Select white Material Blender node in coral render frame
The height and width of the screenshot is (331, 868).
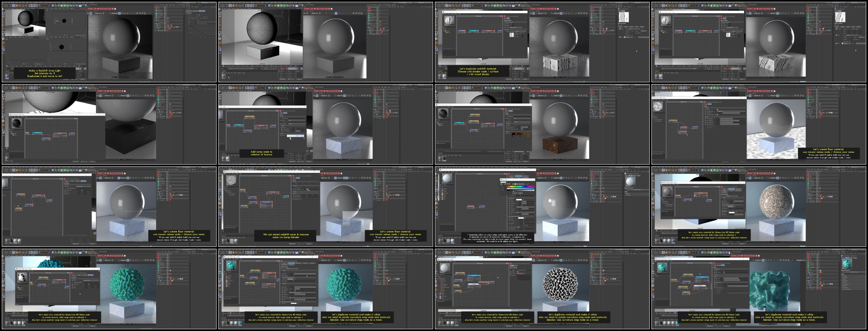[x=700, y=287]
